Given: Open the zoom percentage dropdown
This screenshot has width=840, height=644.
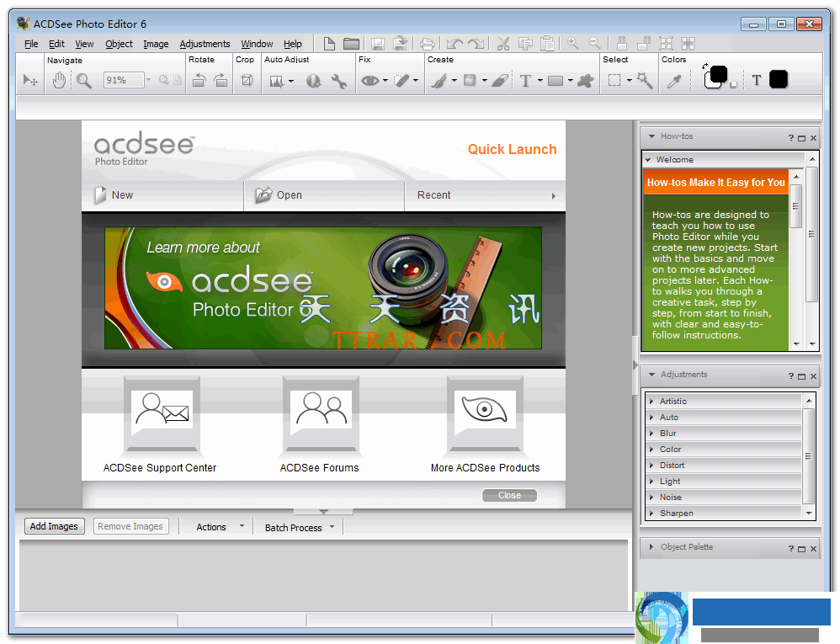Looking at the screenshot, I should (x=148, y=80).
